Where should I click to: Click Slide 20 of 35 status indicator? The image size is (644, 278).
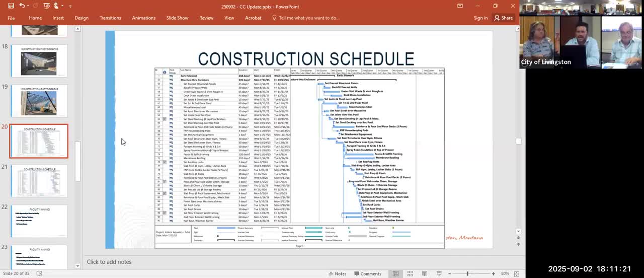pyautogui.click(x=17, y=273)
